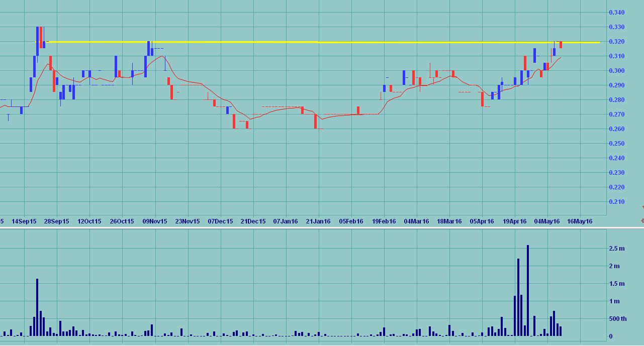
Task: Click the 04May16 date label
Action: coord(547,221)
